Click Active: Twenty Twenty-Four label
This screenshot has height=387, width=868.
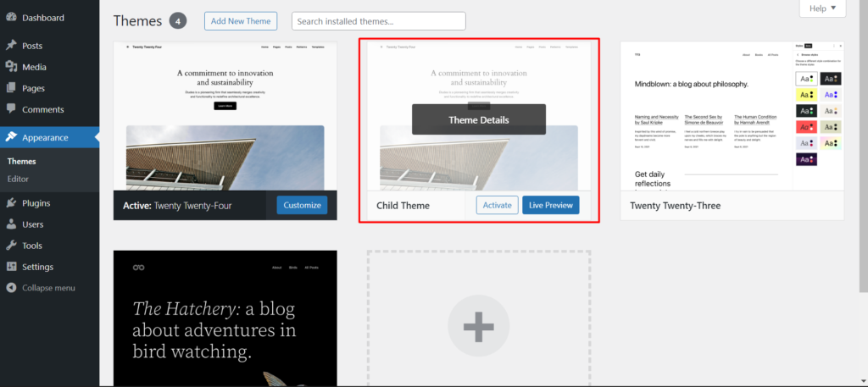click(x=177, y=206)
